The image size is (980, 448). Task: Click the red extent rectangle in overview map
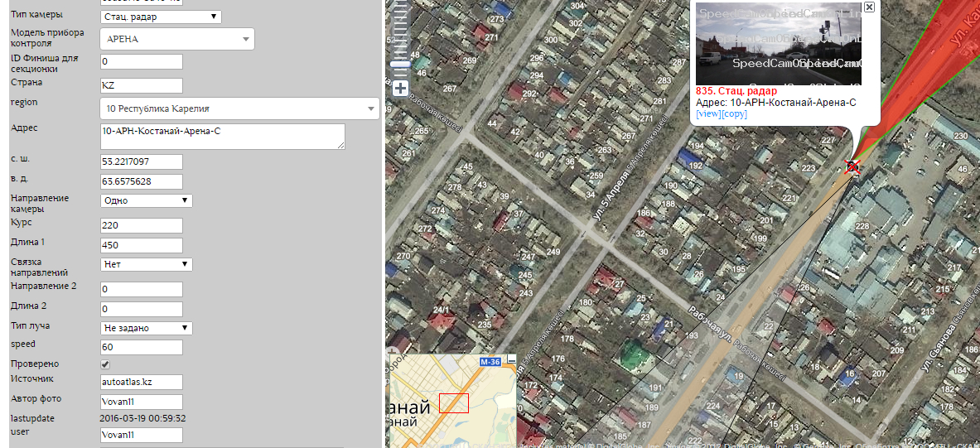pos(453,403)
